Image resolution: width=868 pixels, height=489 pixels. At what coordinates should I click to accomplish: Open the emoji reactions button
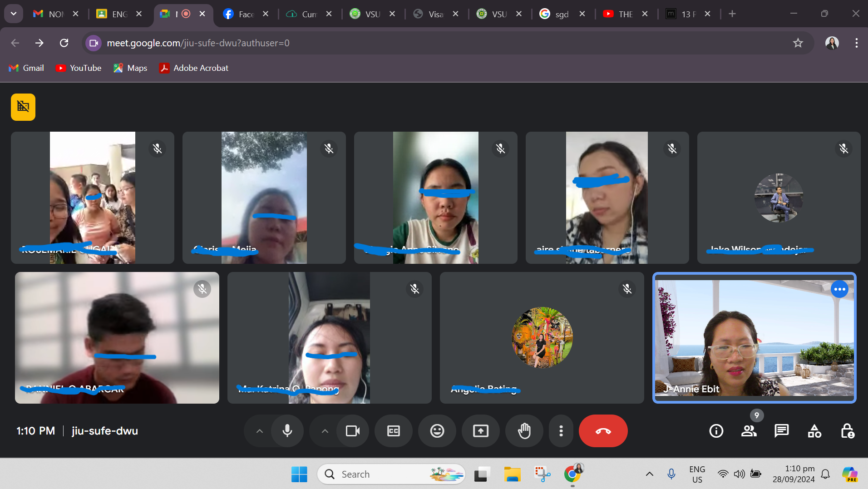[x=437, y=431]
